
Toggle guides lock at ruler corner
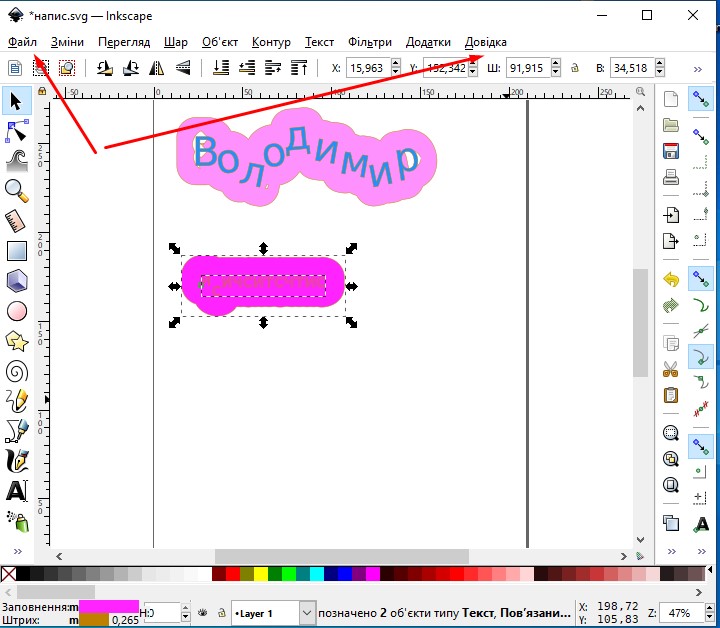(x=42, y=91)
